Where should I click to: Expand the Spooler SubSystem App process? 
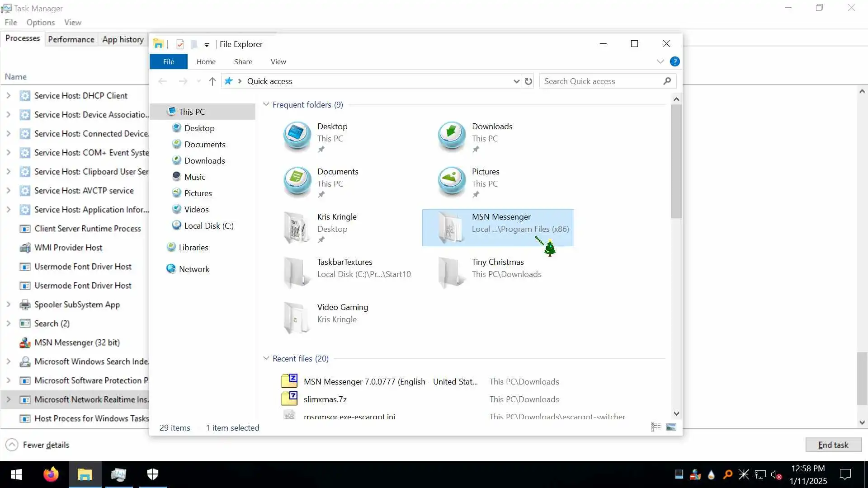tap(8, 305)
